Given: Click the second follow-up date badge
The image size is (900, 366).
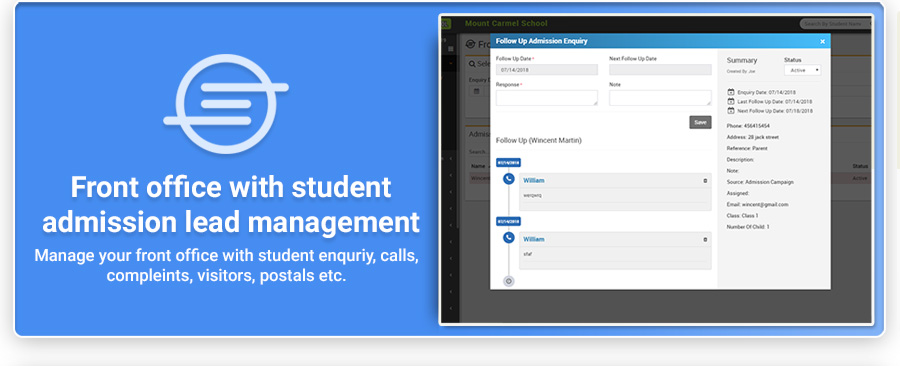Looking at the screenshot, I should [x=508, y=221].
